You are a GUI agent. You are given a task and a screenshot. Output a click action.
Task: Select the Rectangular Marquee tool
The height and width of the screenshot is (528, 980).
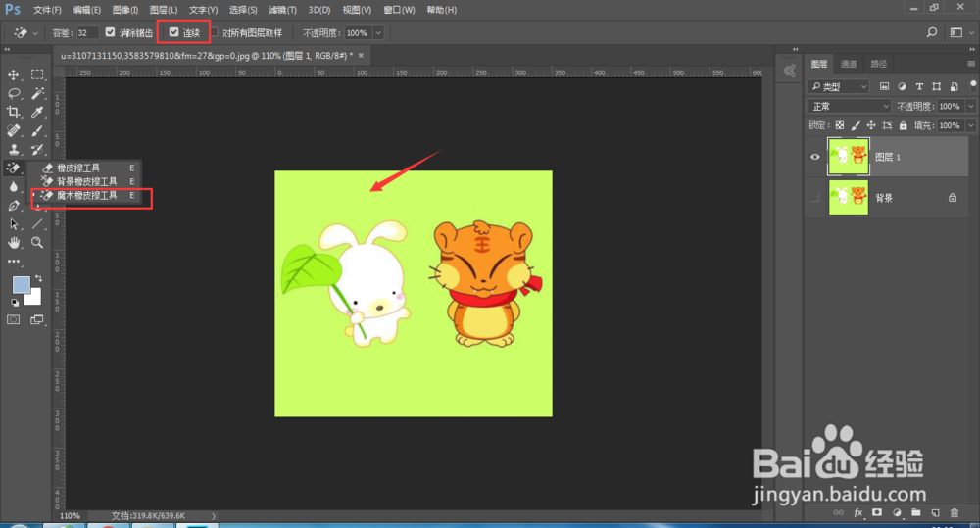coord(37,75)
